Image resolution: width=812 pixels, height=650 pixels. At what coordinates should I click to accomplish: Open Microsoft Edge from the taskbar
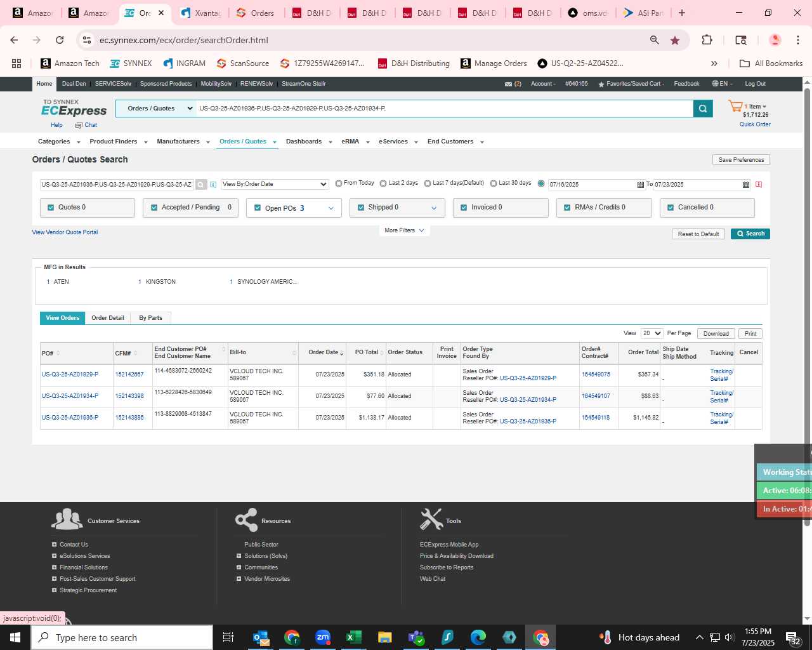(478, 637)
